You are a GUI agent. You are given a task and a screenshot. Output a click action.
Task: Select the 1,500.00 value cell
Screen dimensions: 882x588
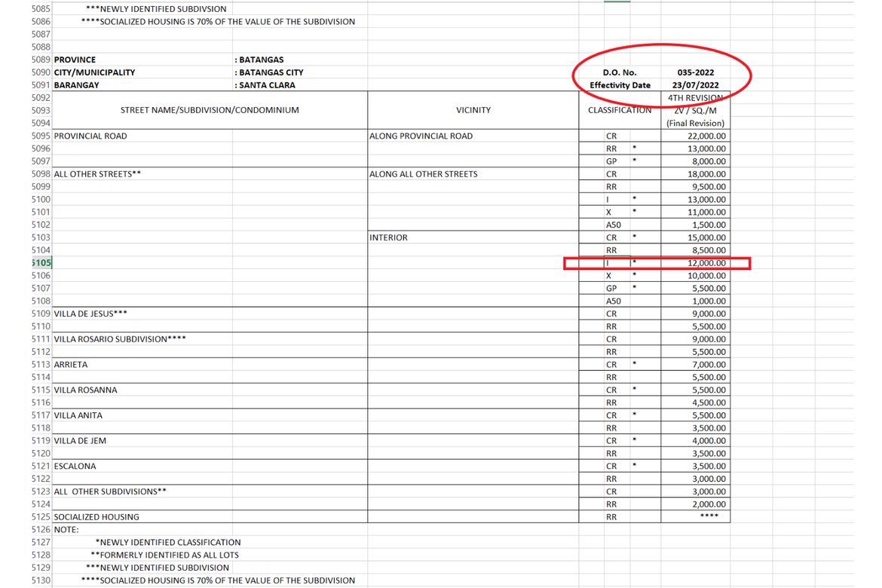tap(709, 225)
